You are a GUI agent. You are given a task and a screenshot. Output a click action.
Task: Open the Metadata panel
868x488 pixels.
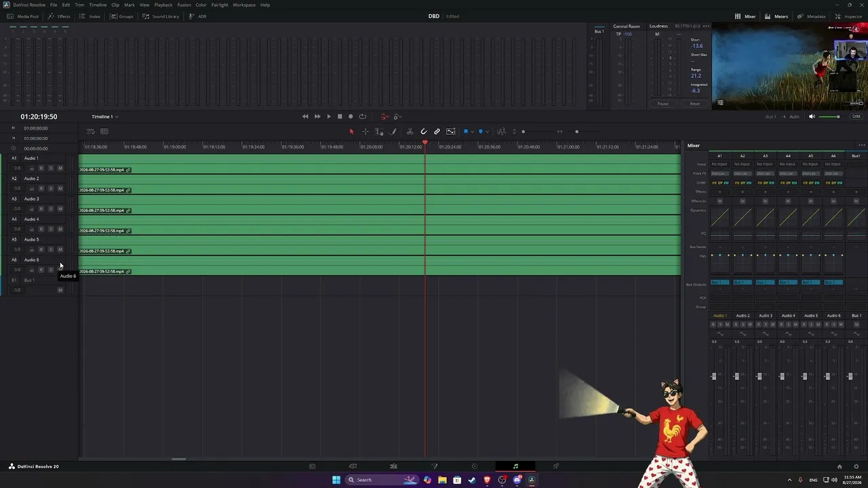tap(812, 16)
